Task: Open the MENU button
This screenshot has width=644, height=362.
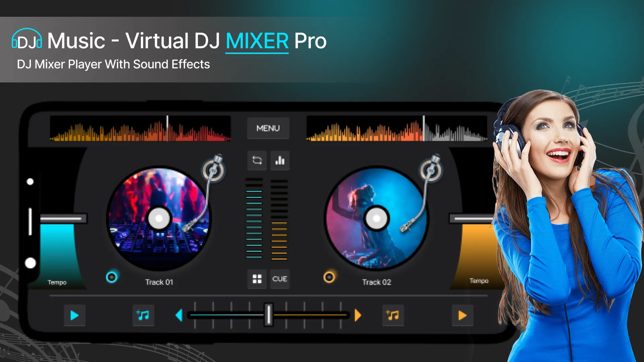Action: click(x=268, y=128)
